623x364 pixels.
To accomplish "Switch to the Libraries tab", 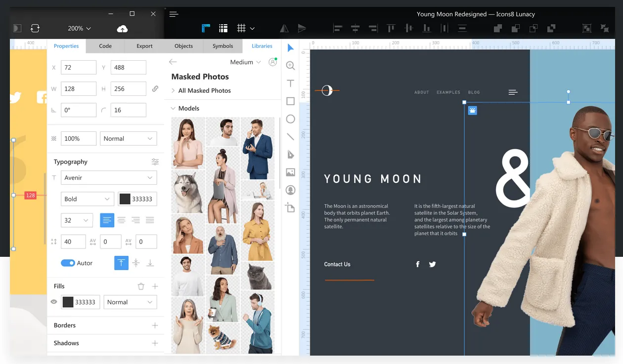I will click(262, 46).
